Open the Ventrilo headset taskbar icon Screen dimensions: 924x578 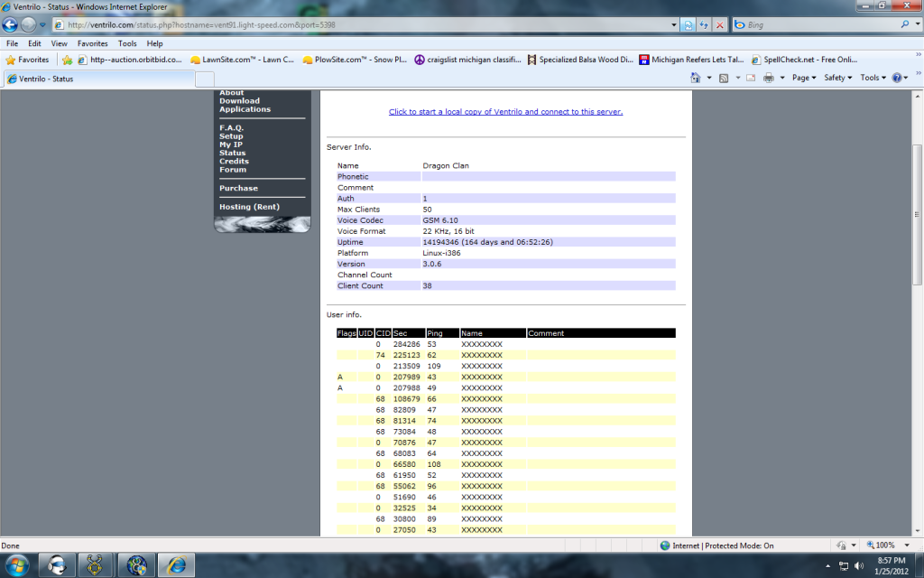(57, 565)
